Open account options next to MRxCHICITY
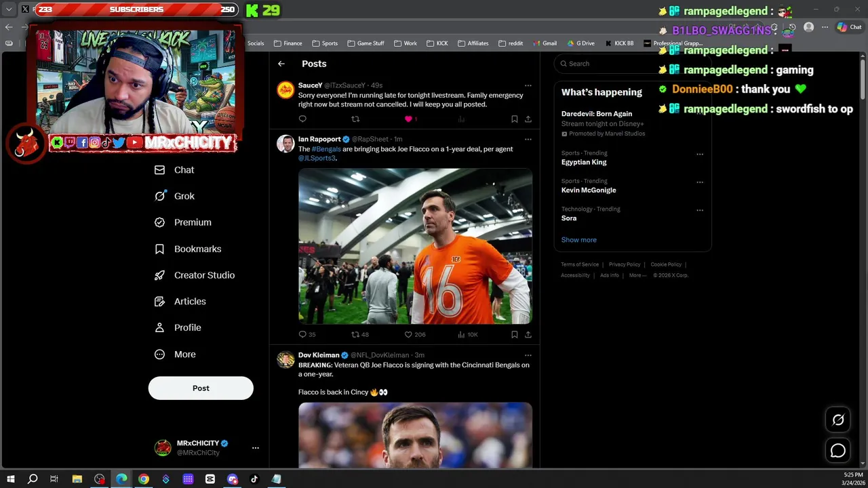The width and height of the screenshot is (868, 488). [256, 448]
